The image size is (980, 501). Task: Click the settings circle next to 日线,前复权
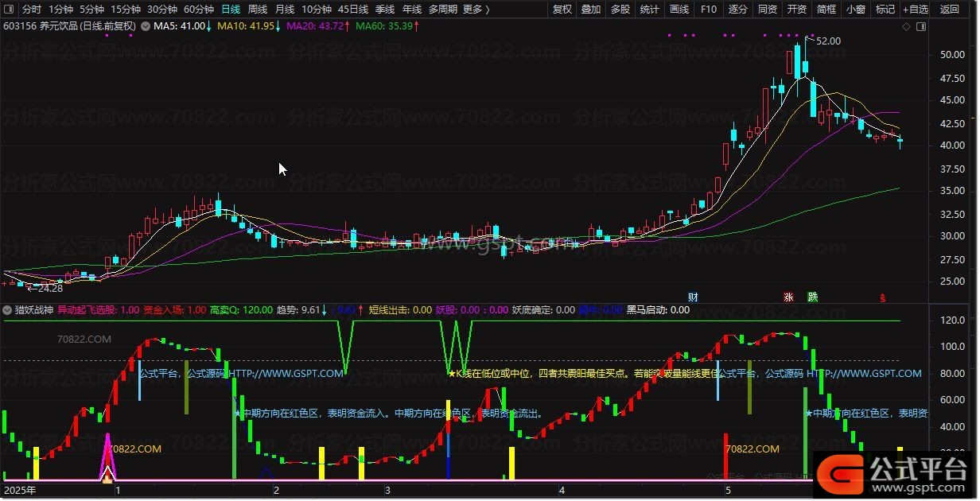(x=144, y=26)
